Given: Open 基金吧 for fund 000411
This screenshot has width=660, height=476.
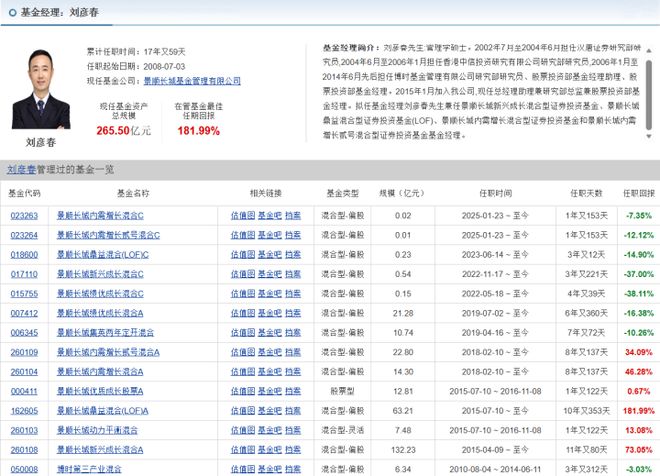Looking at the screenshot, I should (x=270, y=391).
